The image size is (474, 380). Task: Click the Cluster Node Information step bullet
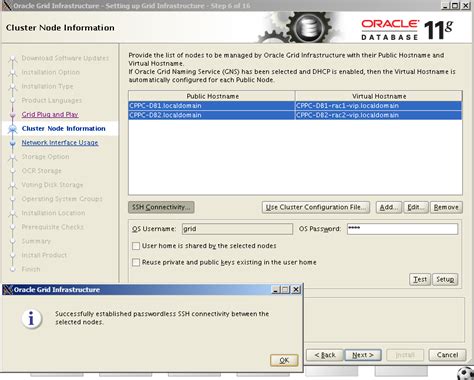(13, 129)
